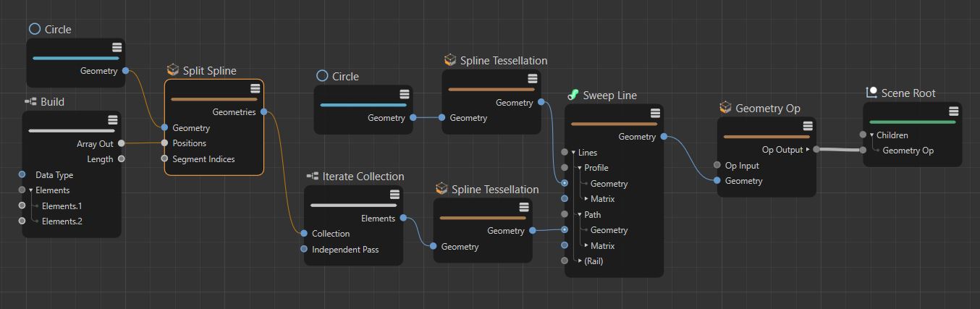Image resolution: width=980 pixels, height=309 pixels.
Task: Expand the Matrix entry under Path
Action: point(586,246)
